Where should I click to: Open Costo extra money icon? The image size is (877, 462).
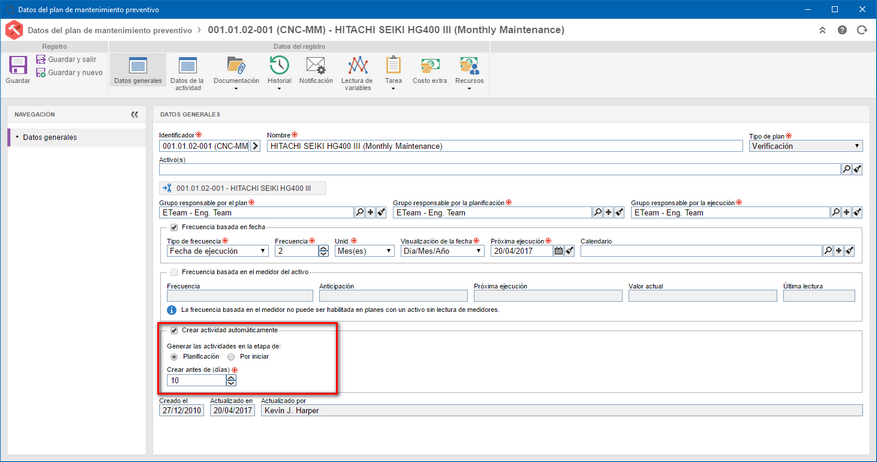point(430,70)
